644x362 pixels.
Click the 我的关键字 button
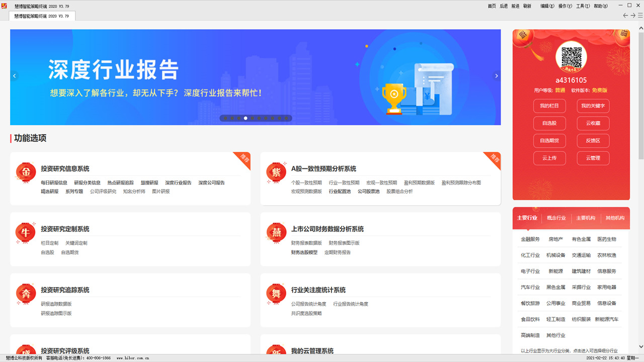pos(593,106)
